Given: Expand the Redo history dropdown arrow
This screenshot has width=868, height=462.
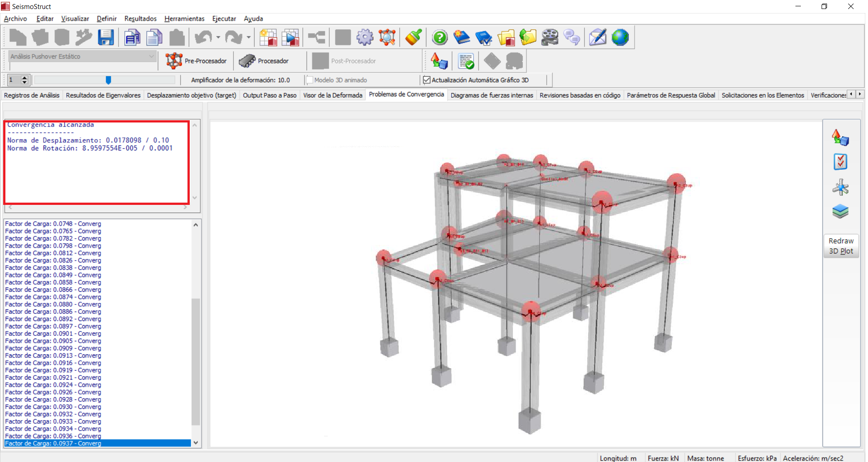Looking at the screenshot, I should pyautogui.click(x=248, y=37).
